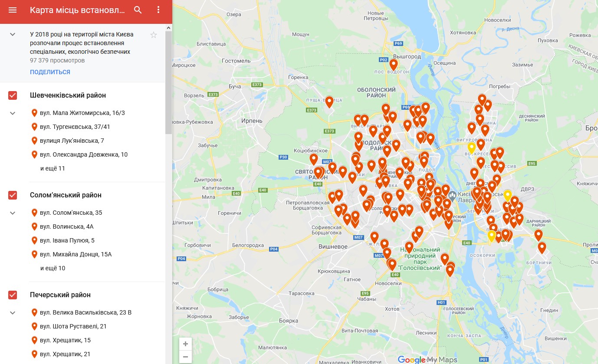Click the yellow map marker near Воскресенка

coord(472,148)
